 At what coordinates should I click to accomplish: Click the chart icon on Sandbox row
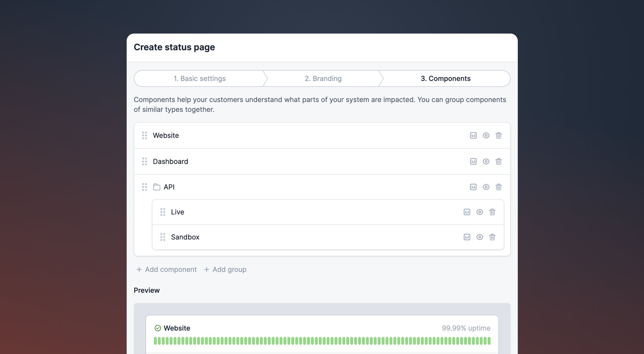click(467, 237)
